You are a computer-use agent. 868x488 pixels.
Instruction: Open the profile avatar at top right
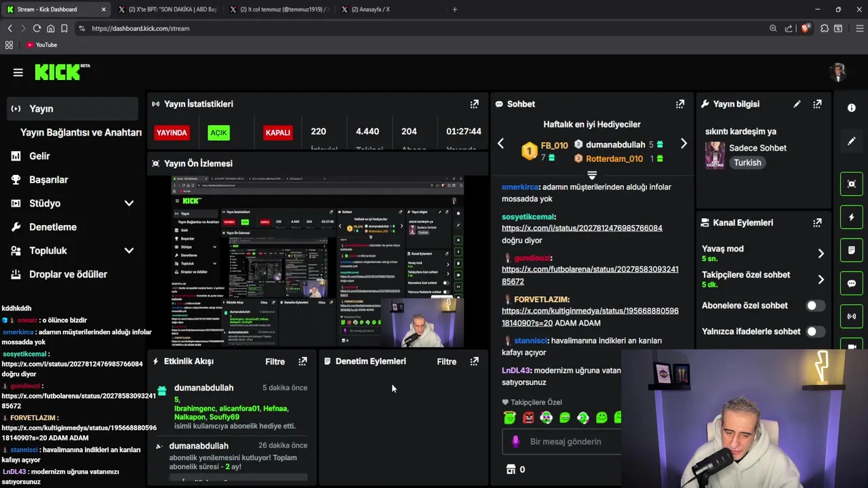pos(839,73)
